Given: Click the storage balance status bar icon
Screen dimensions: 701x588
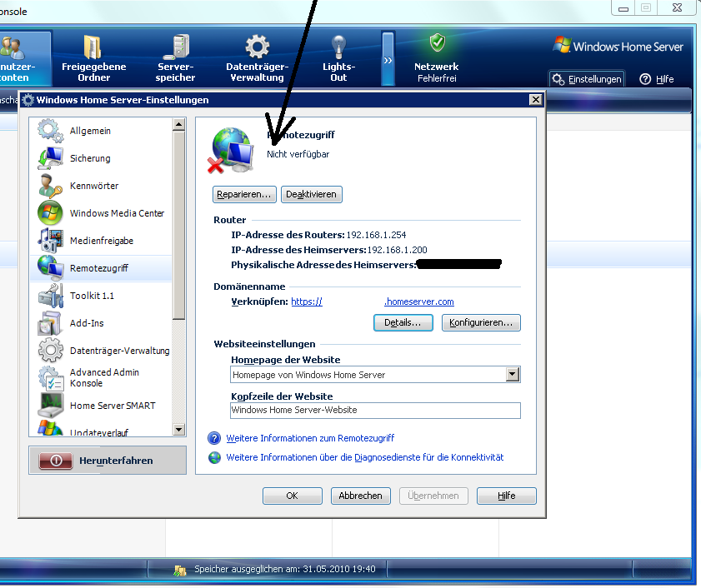Looking at the screenshot, I should 180,571.
